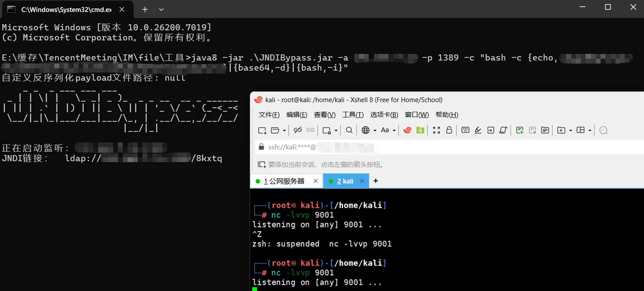Click the tab layout arrangement icon
Screen dimensions: 644x291
[581, 130]
